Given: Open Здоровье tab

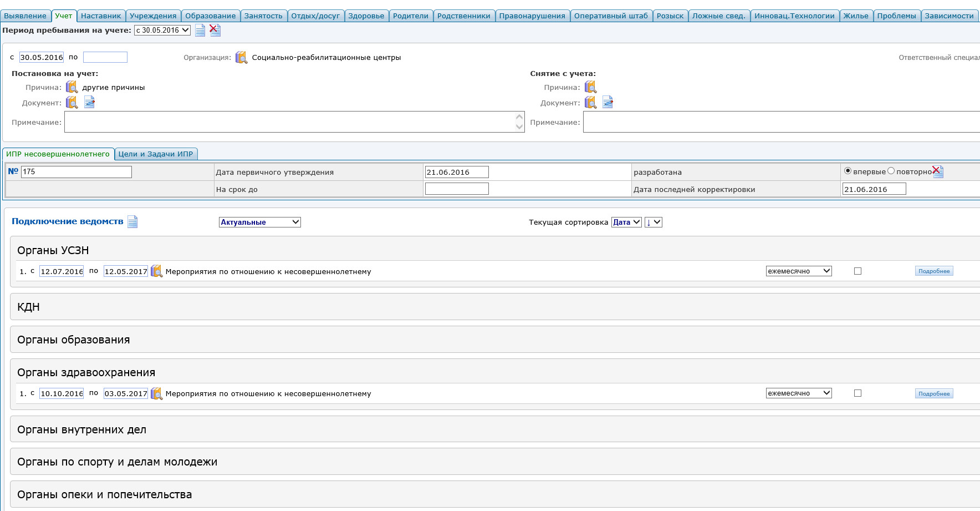Looking at the screenshot, I should [366, 16].
